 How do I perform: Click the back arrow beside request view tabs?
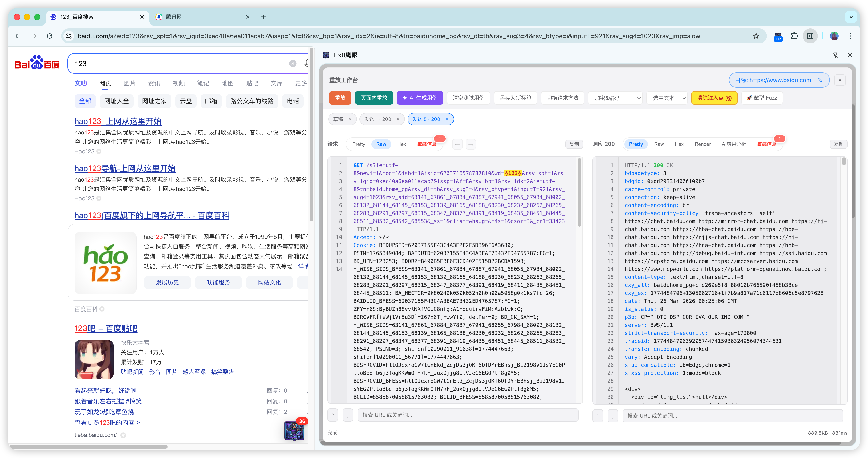click(457, 144)
